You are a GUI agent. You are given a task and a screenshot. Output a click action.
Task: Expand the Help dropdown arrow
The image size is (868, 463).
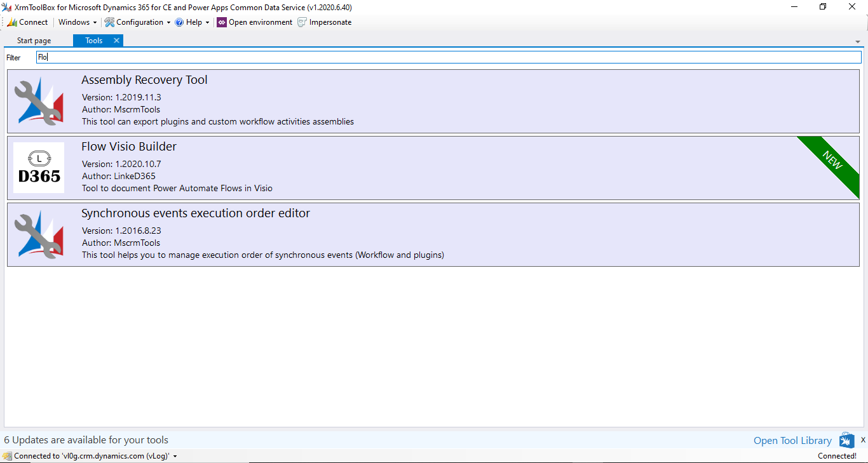click(x=207, y=22)
